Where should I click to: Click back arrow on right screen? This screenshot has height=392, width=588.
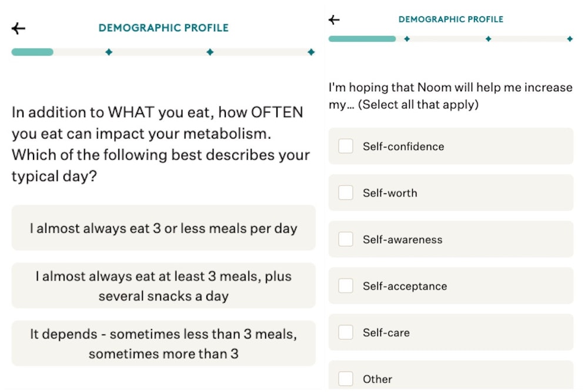(334, 20)
